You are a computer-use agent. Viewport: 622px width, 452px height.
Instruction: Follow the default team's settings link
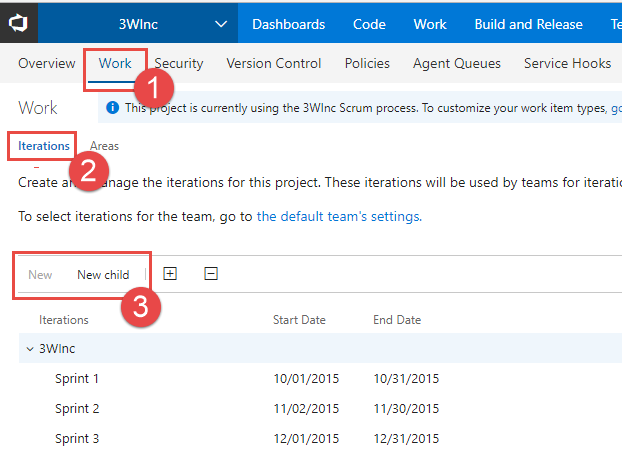(x=340, y=217)
